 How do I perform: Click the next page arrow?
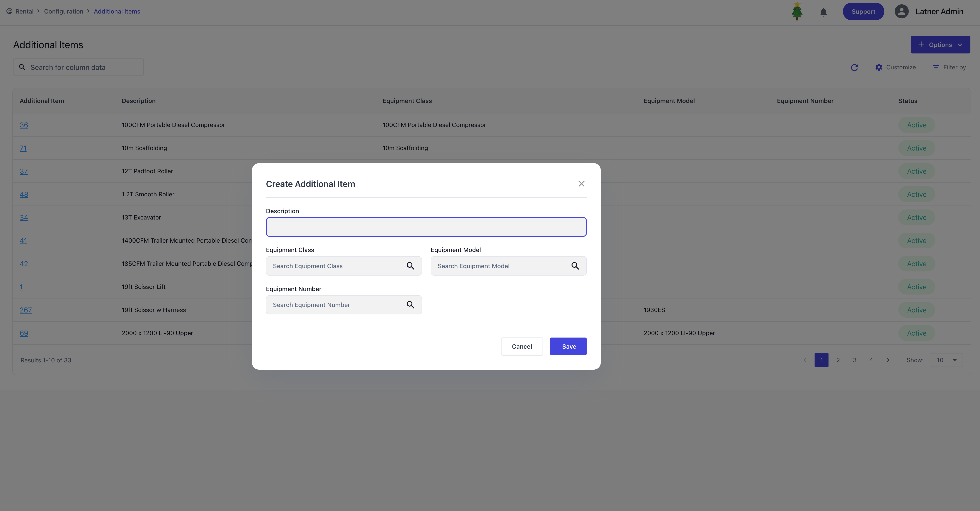click(888, 360)
